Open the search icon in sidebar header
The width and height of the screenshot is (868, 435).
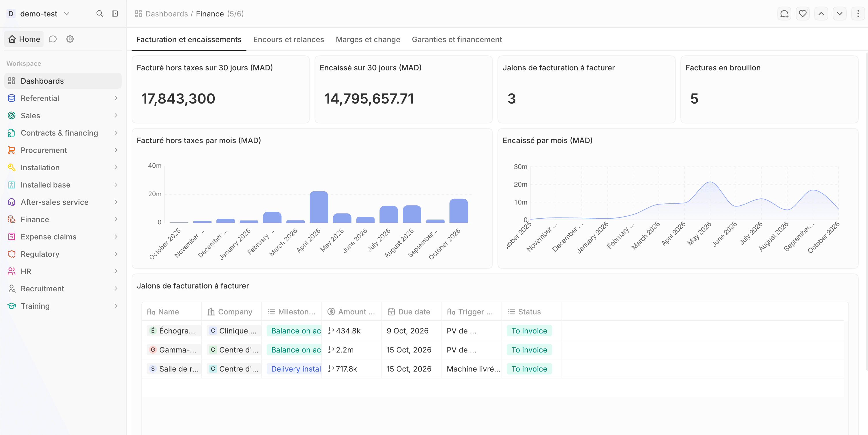99,14
